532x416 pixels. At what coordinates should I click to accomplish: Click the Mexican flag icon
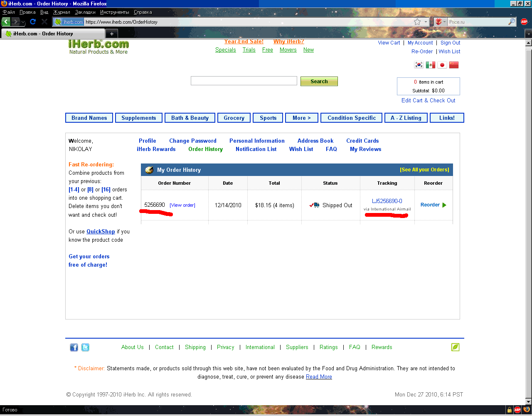tap(431, 65)
